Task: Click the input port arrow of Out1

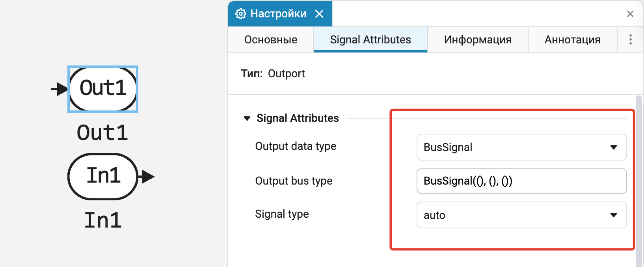Action: [60, 89]
